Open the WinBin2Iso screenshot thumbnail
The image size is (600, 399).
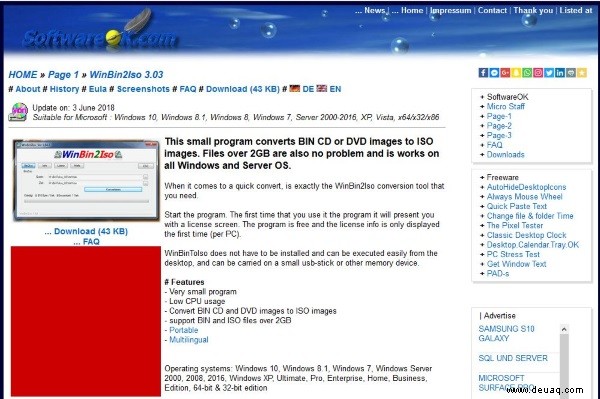(86, 181)
